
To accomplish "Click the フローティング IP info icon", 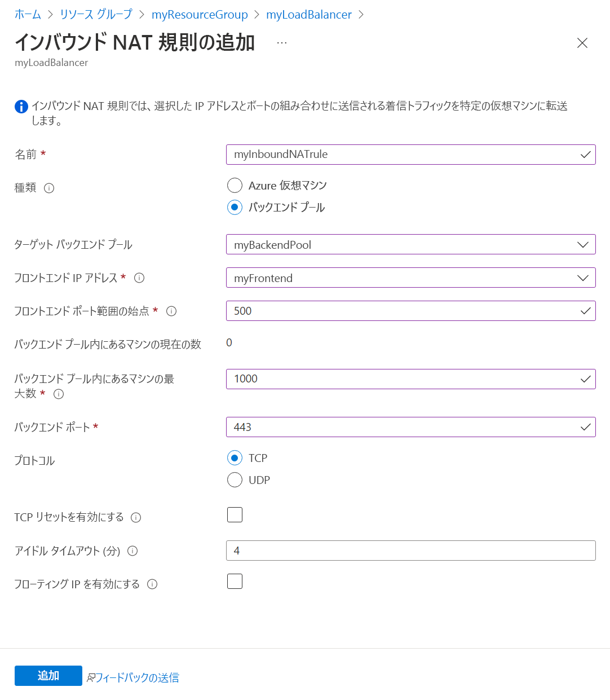I will [x=152, y=584].
